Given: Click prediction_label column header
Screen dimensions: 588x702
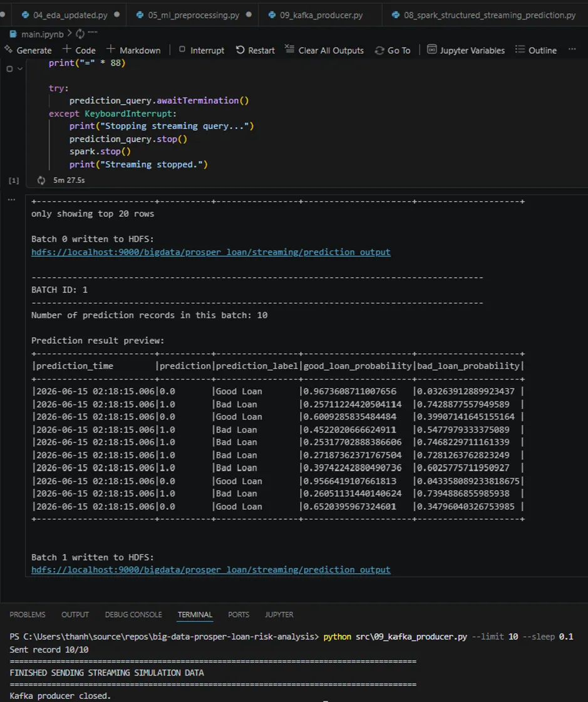Looking at the screenshot, I should click(x=257, y=366).
